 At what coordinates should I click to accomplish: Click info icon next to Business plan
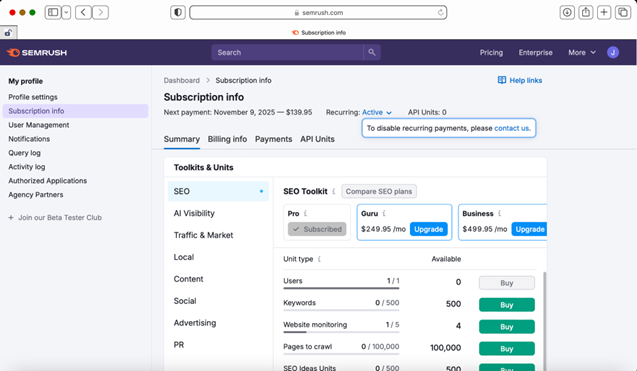(499, 213)
